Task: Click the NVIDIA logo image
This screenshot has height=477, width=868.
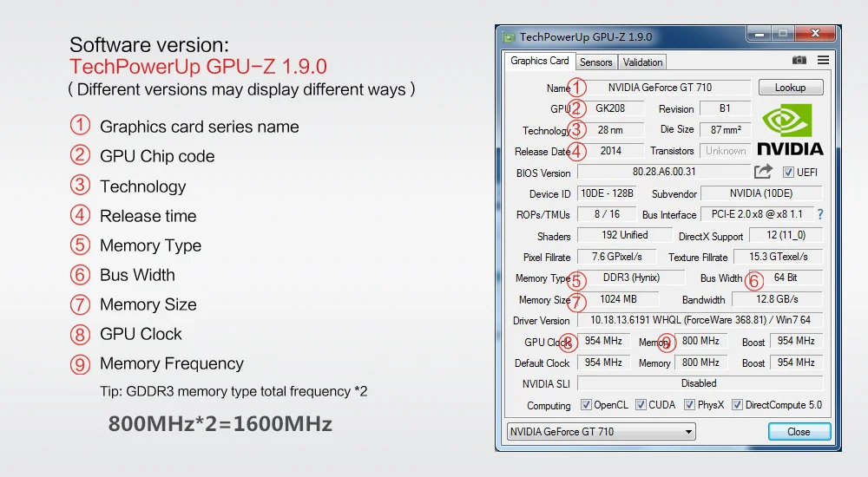Action: click(790, 129)
